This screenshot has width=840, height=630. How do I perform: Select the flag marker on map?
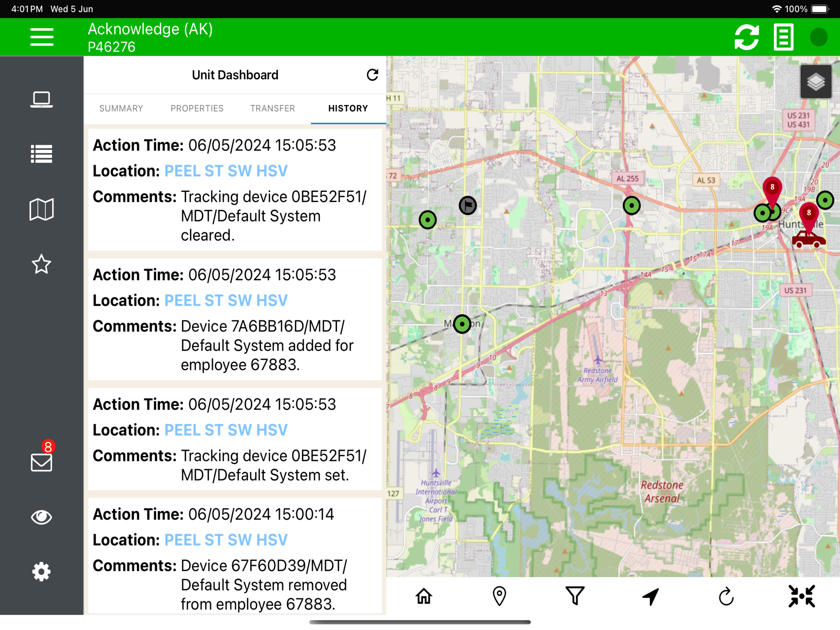coord(467,205)
